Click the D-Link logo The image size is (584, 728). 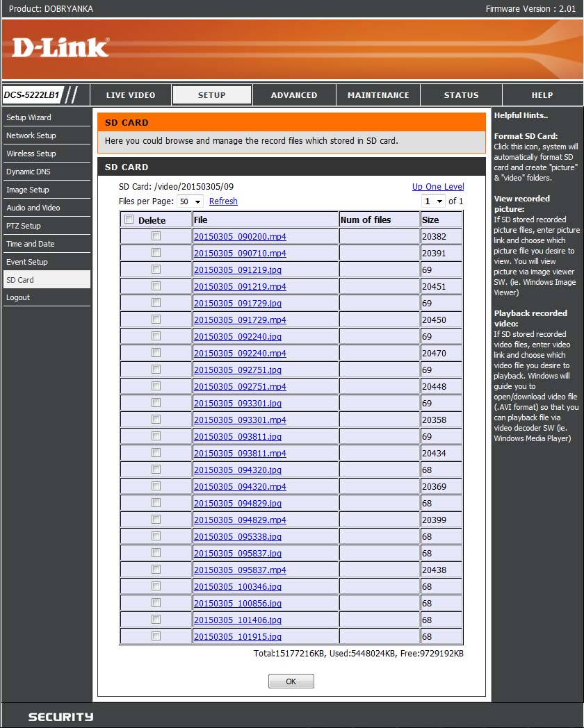[60, 47]
